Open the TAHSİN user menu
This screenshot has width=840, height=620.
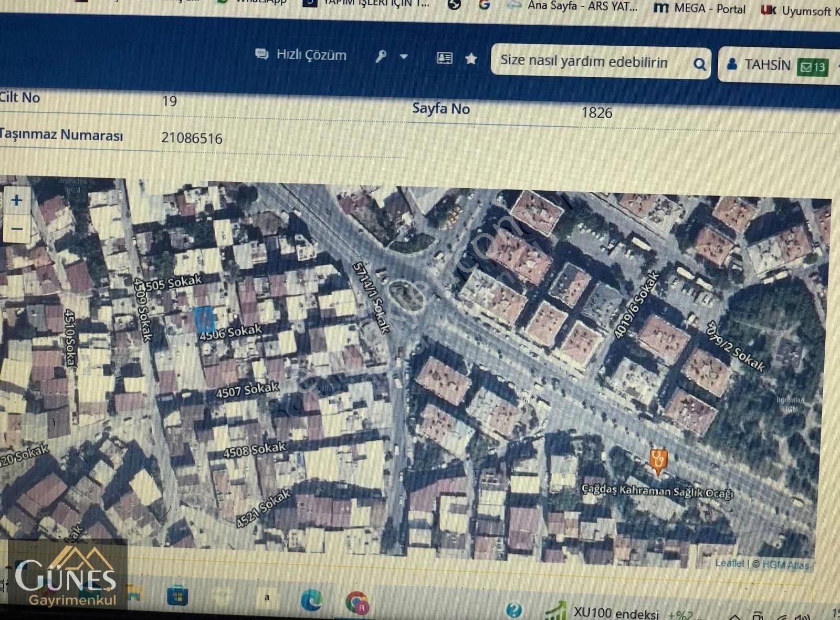coord(759,65)
